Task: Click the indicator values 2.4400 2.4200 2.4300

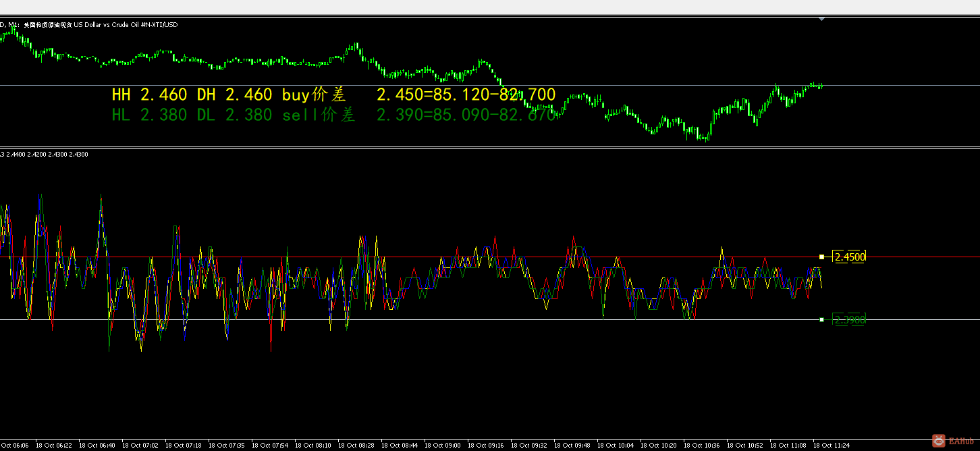Action: [x=47, y=154]
